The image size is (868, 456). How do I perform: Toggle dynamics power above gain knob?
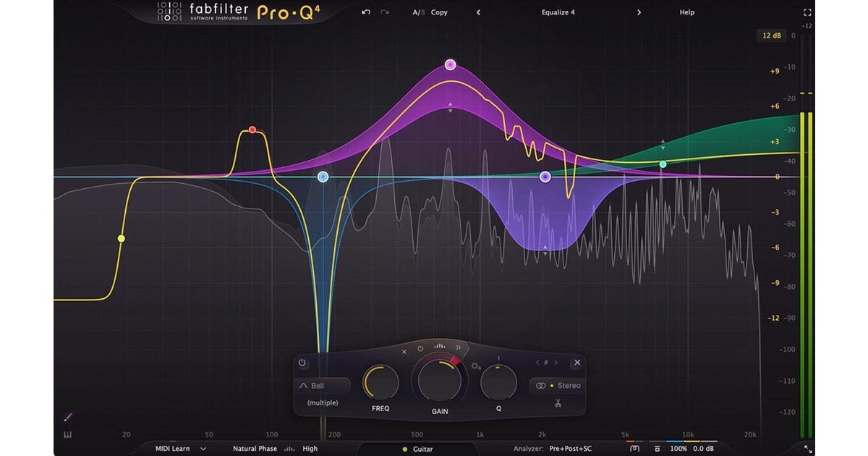(420, 349)
